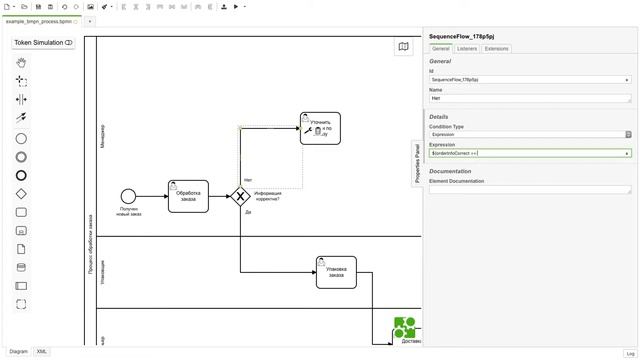Open a file using the folder icon
Image resolution: width=640 pixels, height=360 pixels.
[x=24, y=7]
